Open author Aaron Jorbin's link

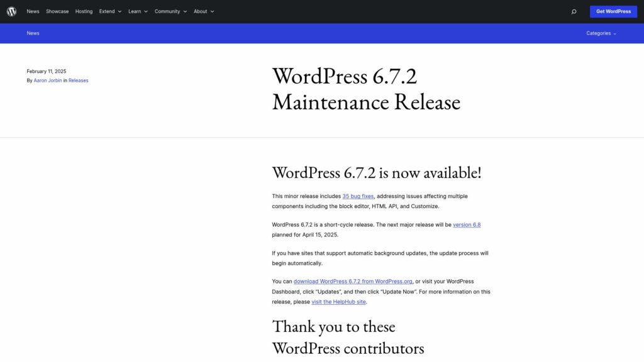(x=48, y=80)
